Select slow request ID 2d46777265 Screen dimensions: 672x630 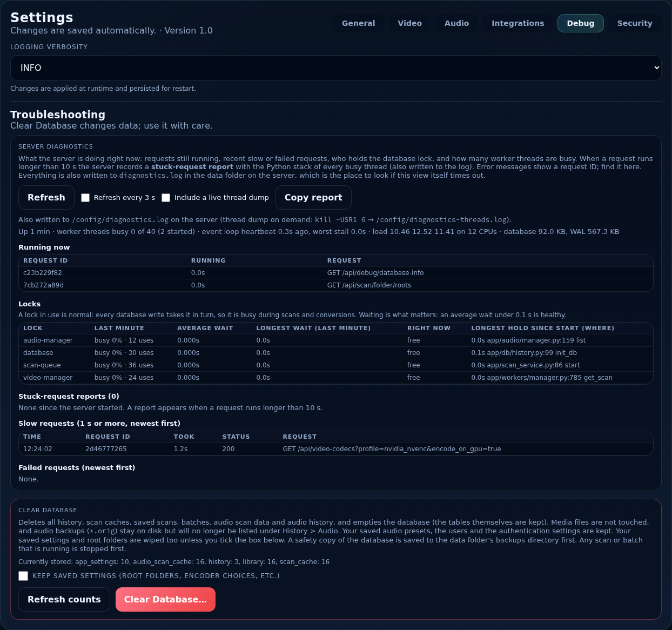pos(106,449)
